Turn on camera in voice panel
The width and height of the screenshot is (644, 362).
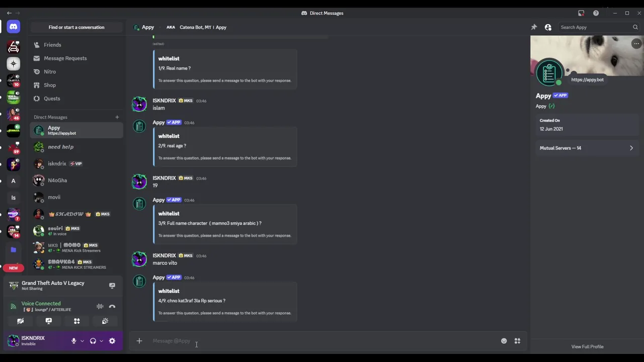click(x=21, y=321)
